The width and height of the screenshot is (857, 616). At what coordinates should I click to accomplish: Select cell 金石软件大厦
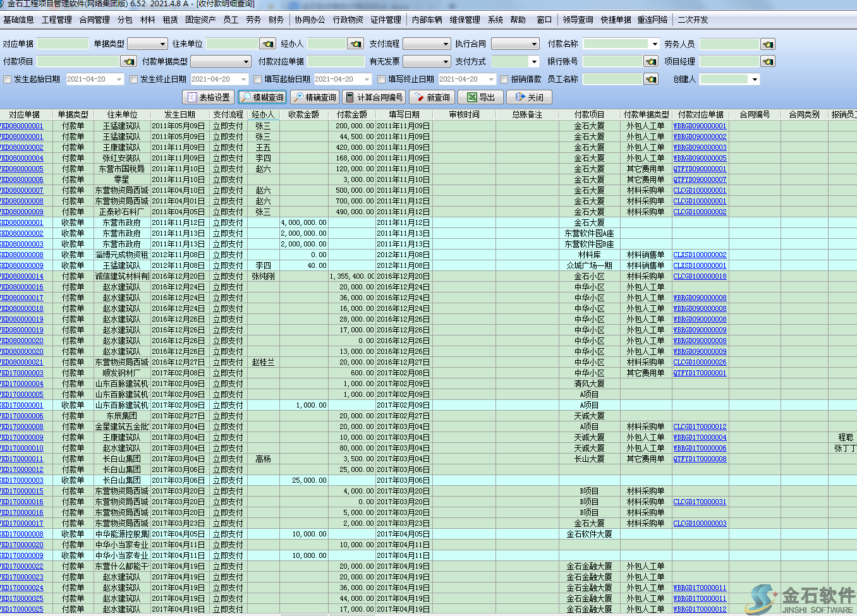click(589, 534)
